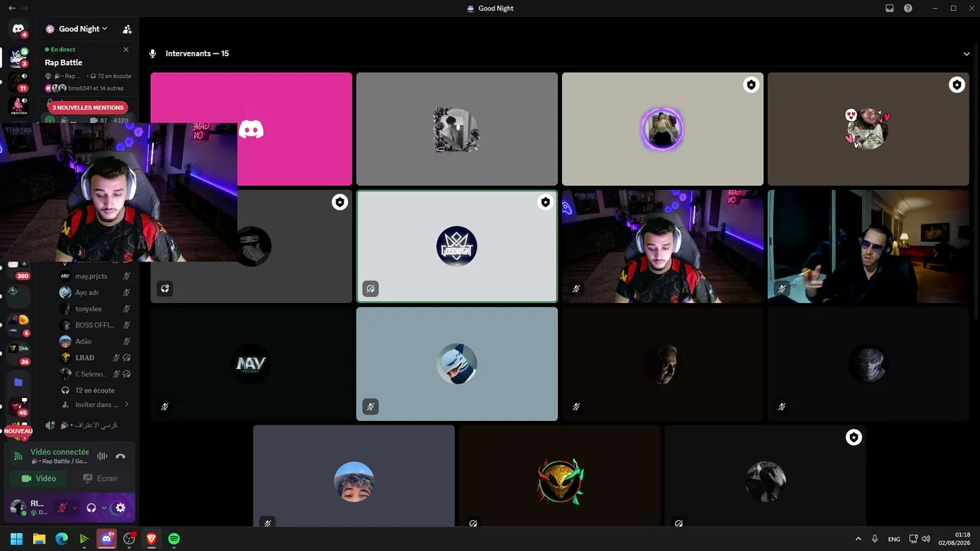Viewport: 980px width, 551px height.
Task: Select the alien mask avatar tile
Action: (560, 476)
